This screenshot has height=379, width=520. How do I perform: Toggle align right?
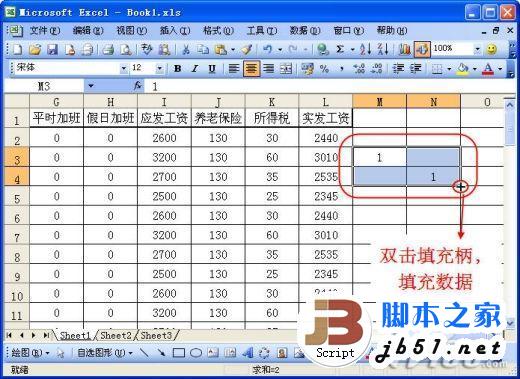point(268,69)
